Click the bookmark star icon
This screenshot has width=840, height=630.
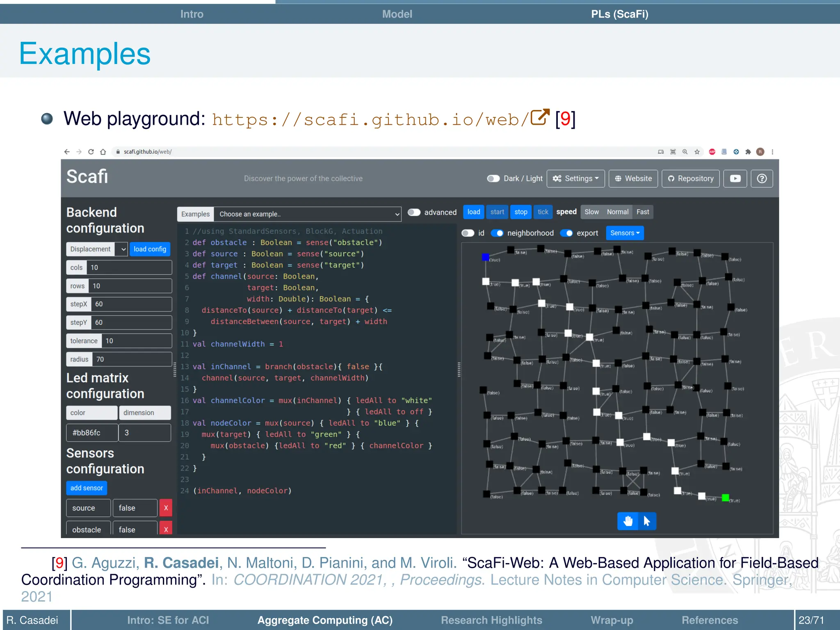697,152
